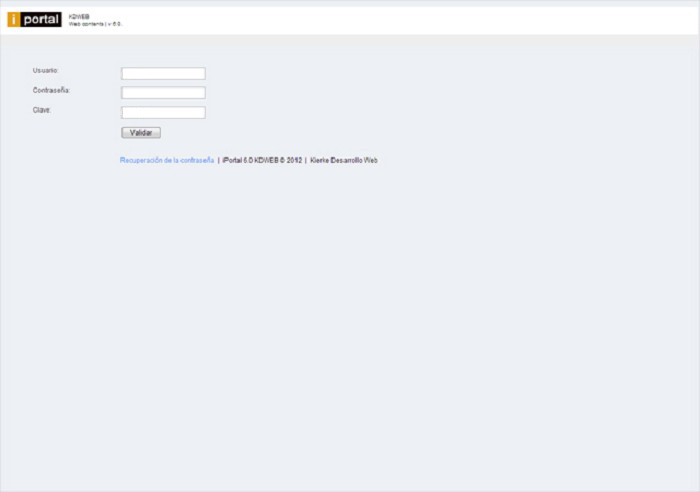Focus the Clave input field
This screenshot has height=492, width=700.
[163, 113]
